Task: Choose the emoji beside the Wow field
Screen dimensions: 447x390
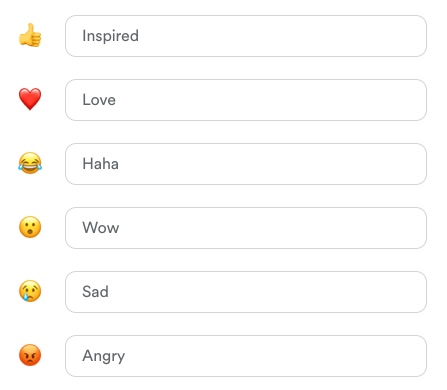Action: [x=30, y=227]
